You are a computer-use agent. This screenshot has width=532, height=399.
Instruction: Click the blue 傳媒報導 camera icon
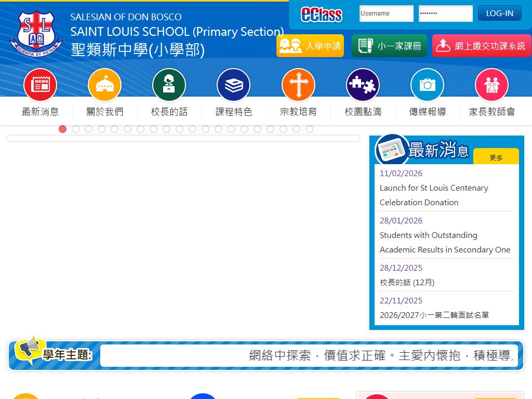pos(427,85)
